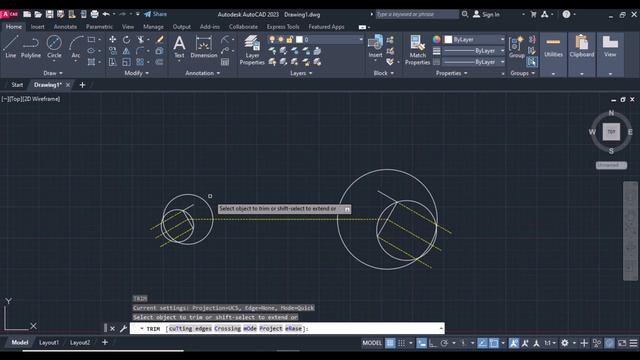Open the Clipboard panel
The image size is (640, 360).
pyautogui.click(x=582, y=54)
